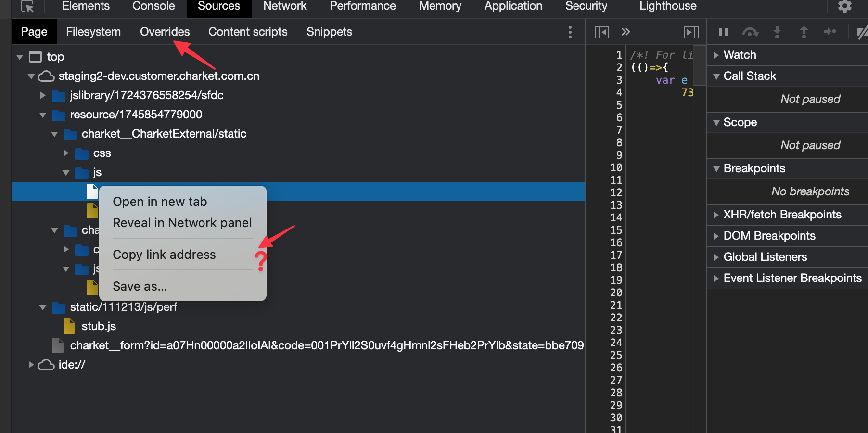This screenshot has height=433, width=868.
Task: Deactivate breakpoints icon
Action: click(x=862, y=32)
